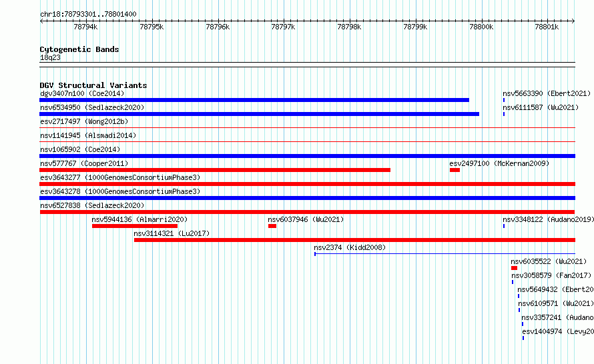The width and height of the screenshot is (594, 364).
Task: Open the nsv3114321 (Lu2017) variant label
Action: (x=172, y=233)
